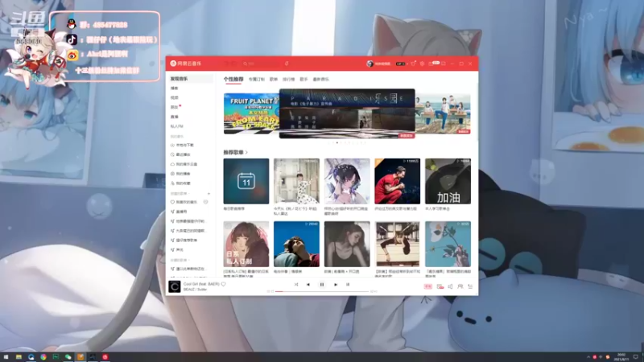Open 我的音乐云盘 in sidebar

tap(184, 164)
